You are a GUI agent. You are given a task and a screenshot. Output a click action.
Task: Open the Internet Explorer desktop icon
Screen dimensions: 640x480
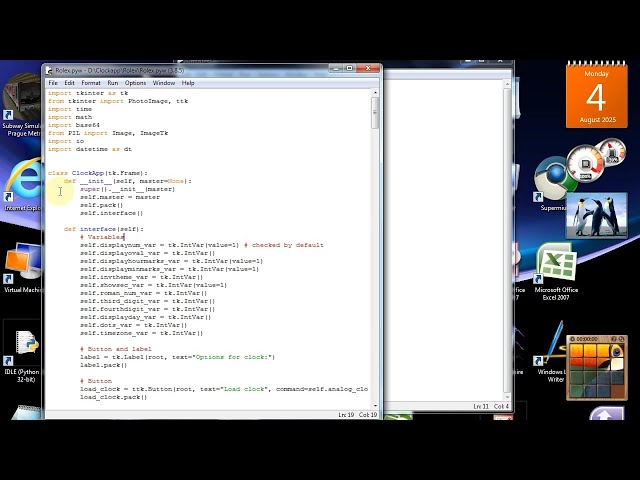(x=22, y=186)
